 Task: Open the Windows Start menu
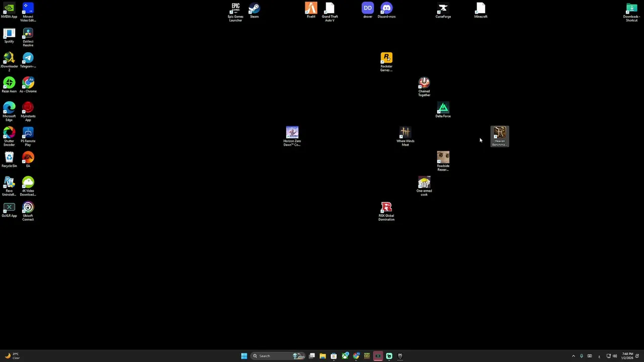point(244,356)
